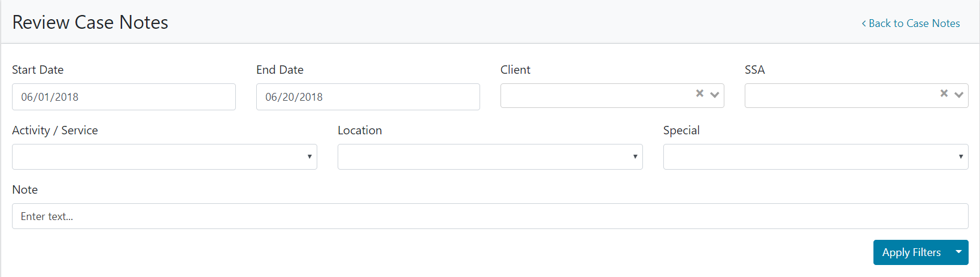Open the Special dropdown
Viewport: 980px width, 277px height.
pyautogui.click(x=815, y=157)
